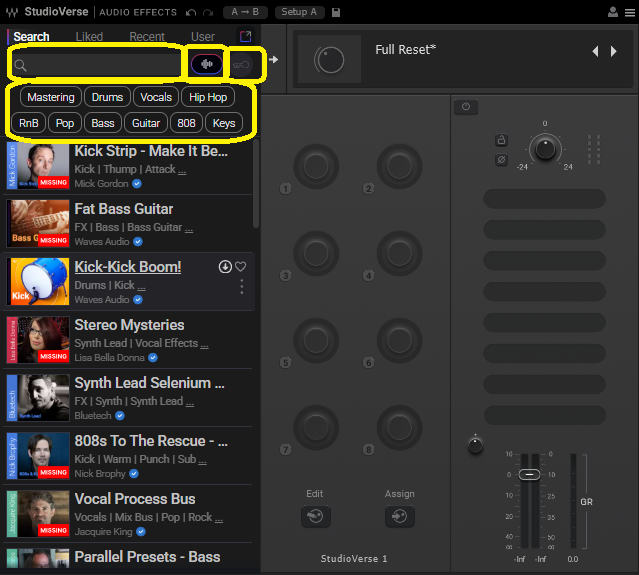
Task: Toggle the phase invert icon
Action: click(x=501, y=160)
